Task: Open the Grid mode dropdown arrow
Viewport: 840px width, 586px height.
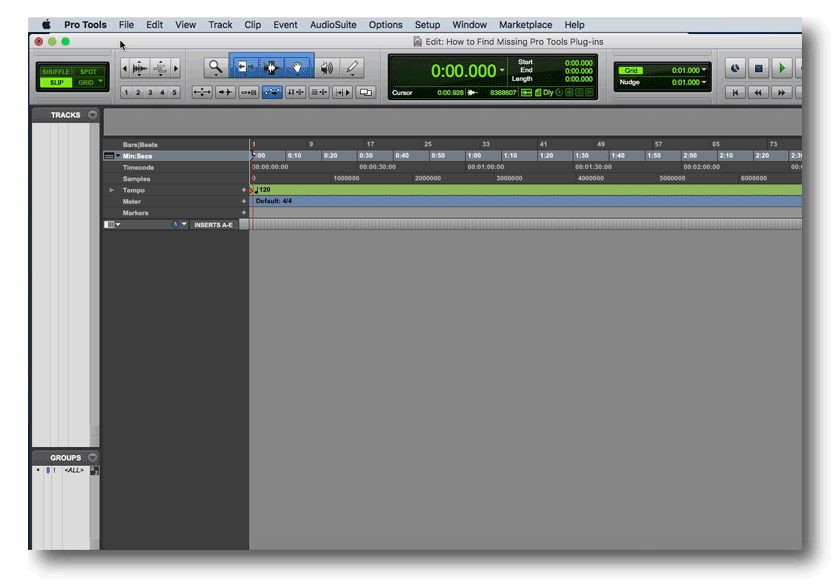Action: pyautogui.click(x=100, y=81)
